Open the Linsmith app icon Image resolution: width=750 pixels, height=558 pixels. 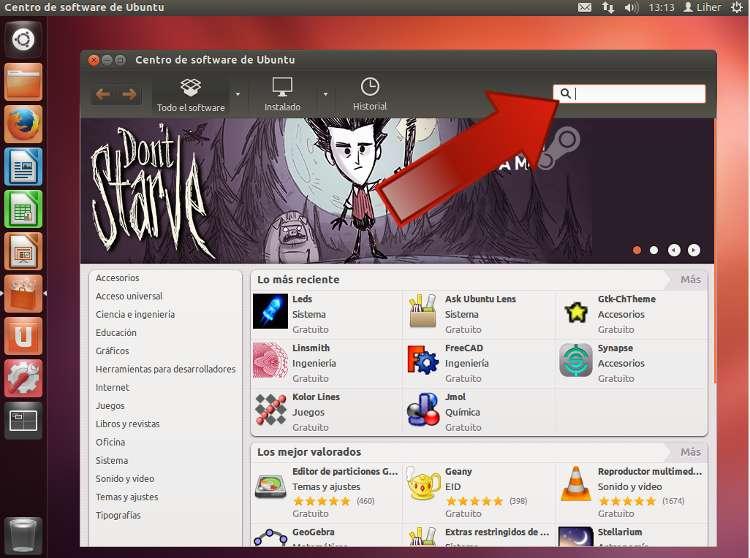pyautogui.click(x=270, y=360)
